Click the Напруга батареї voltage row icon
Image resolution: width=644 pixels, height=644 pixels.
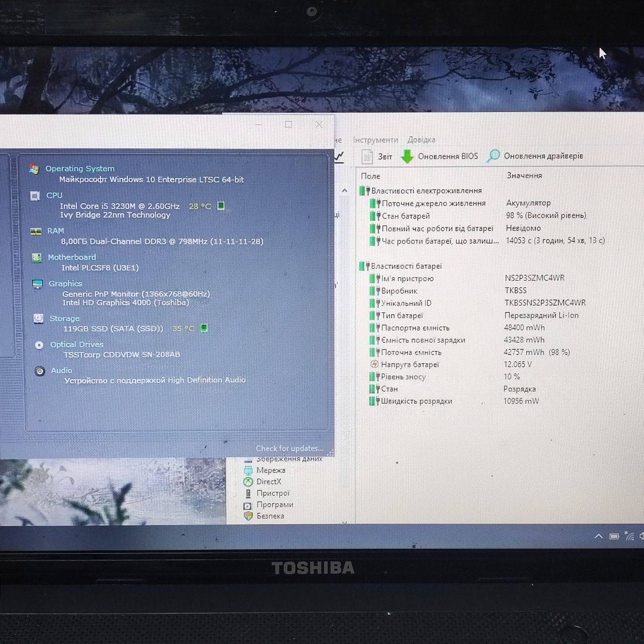374,364
